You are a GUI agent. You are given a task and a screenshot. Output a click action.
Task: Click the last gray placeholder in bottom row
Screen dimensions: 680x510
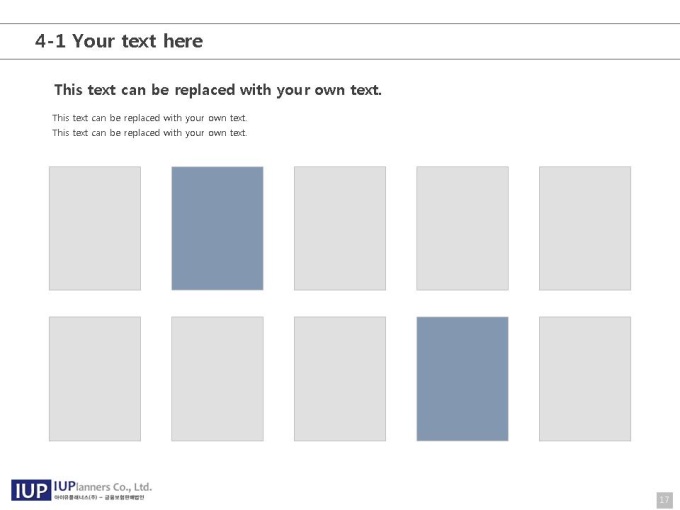(585, 379)
